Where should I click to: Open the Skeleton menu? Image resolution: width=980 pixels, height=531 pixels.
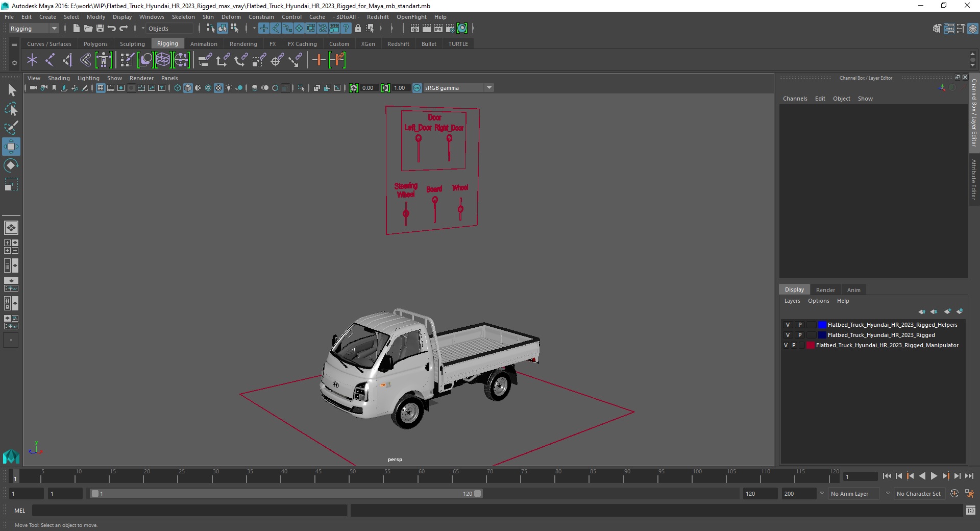click(x=183, y=17)
